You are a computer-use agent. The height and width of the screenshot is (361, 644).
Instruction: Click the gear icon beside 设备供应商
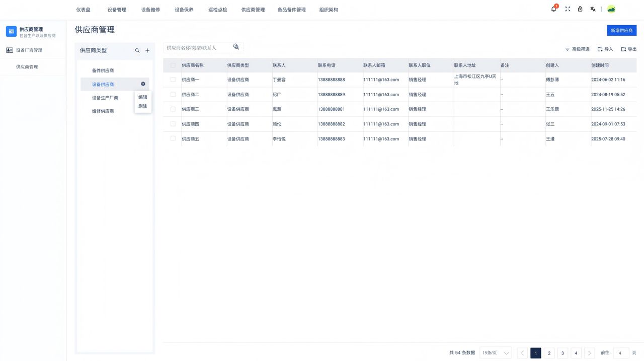[x=143, y=84]
